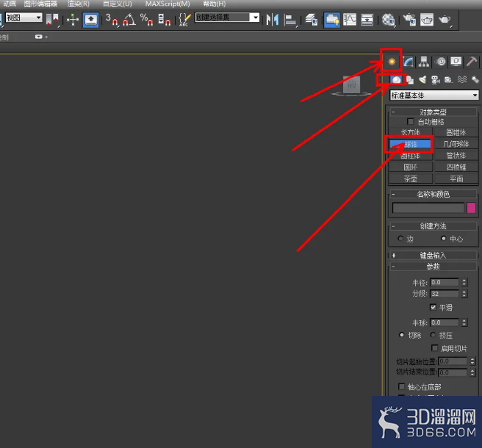482x448 pixels.
Task: Toggle the Graphite ribbon icon
Action: 332,20
